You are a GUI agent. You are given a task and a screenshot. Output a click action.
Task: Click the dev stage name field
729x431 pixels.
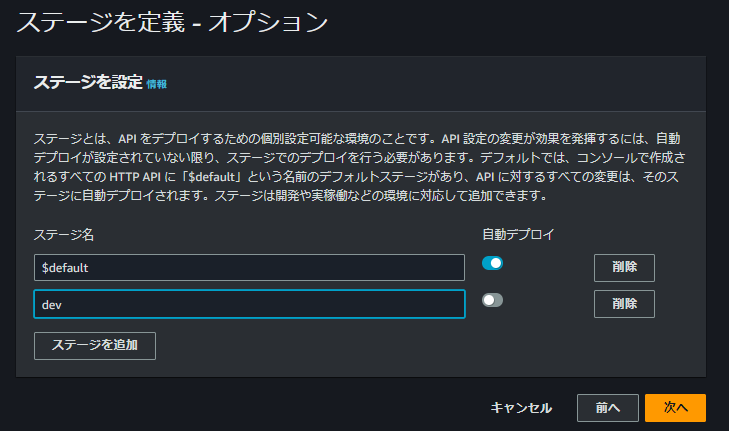(x=249, y=304)
